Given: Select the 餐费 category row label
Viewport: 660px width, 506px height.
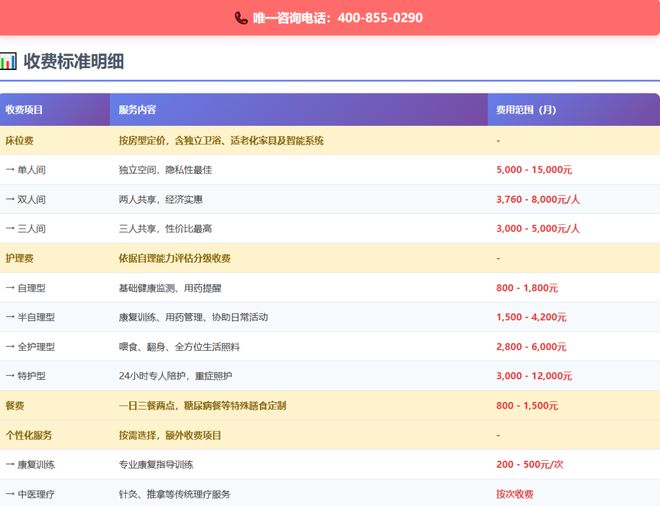Looking at the screenshot, I should pyautogui.click(x=15, y=406).
